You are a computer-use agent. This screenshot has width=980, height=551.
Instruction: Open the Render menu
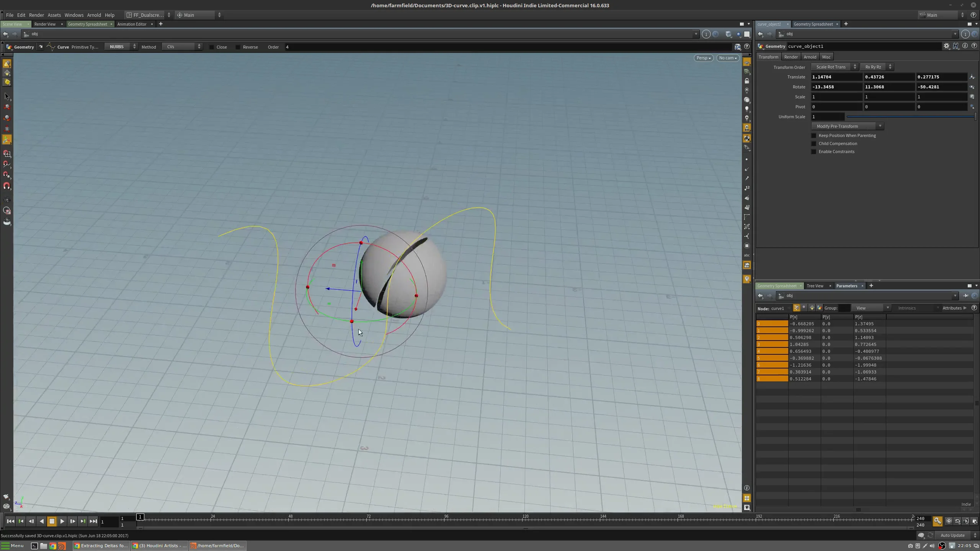click(36, 15)
